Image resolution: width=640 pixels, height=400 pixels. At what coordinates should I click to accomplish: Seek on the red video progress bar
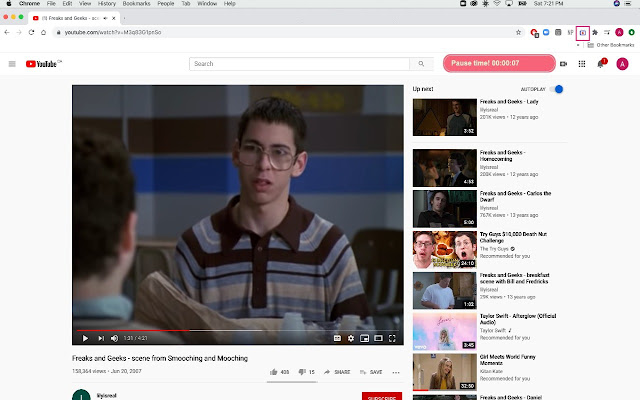(238, 330)
